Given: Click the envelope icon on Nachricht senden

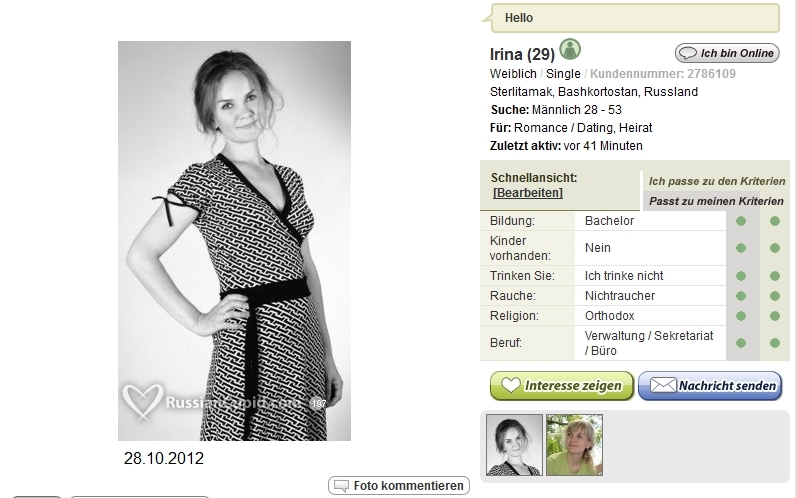Looking at the screenshot, I should (x=663, y=385).
